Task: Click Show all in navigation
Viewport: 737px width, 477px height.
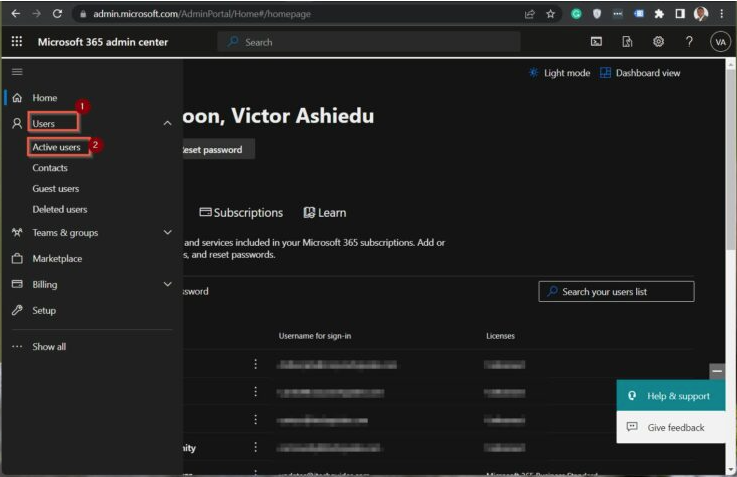Action: (49, 346)
